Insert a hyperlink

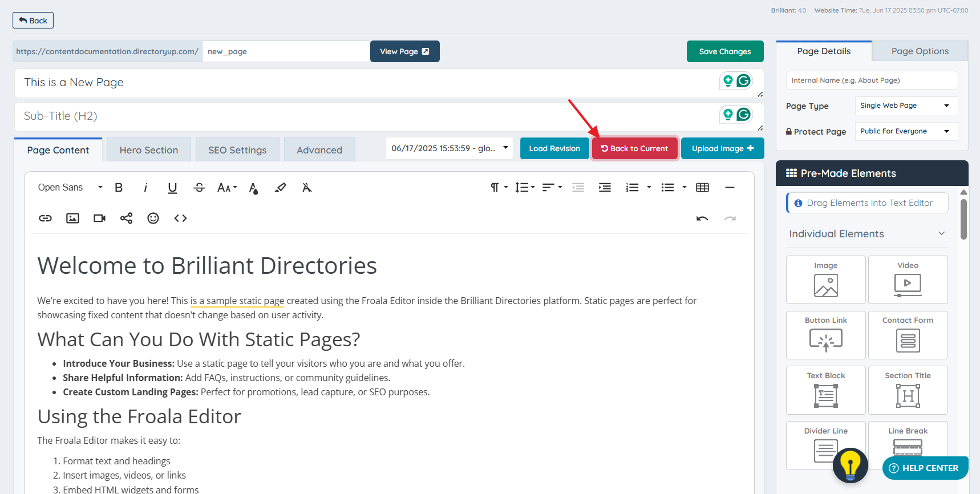coord(45,218)
